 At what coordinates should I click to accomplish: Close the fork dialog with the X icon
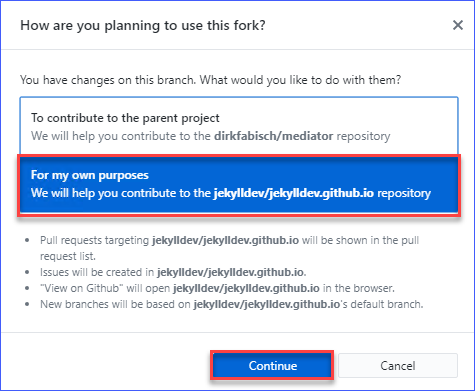pos(458,25)
